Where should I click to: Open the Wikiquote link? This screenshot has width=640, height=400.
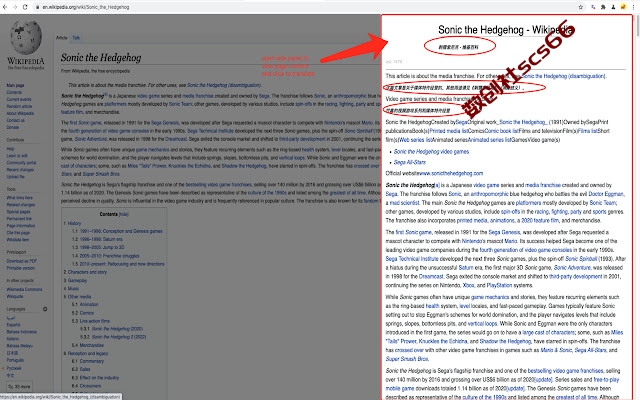tap(15, 296)
